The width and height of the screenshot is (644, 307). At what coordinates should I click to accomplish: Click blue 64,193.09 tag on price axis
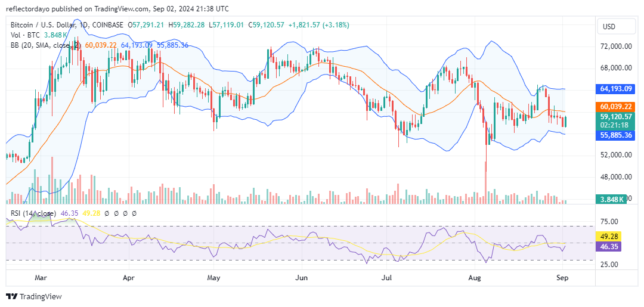(615, 88)
